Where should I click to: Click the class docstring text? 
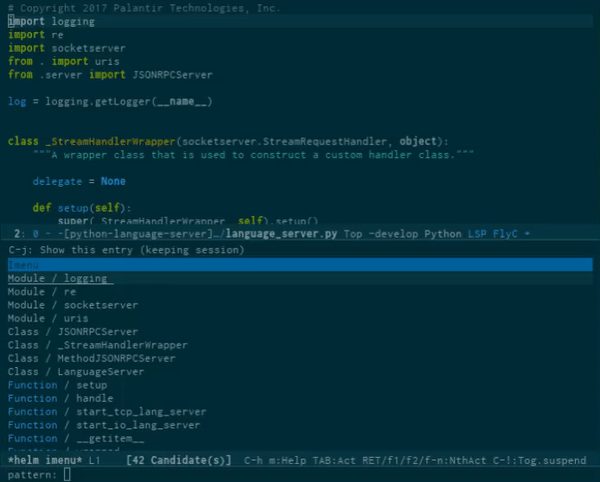(253, 155)
